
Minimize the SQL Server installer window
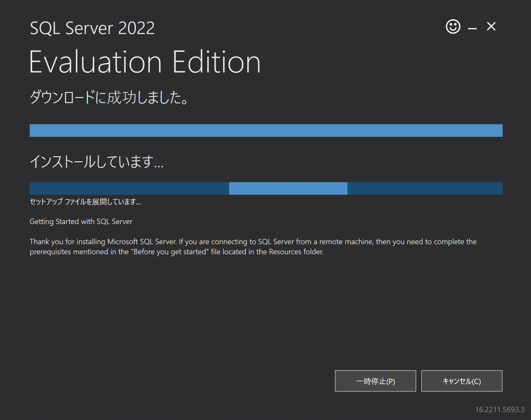click(x=472, y=28)
